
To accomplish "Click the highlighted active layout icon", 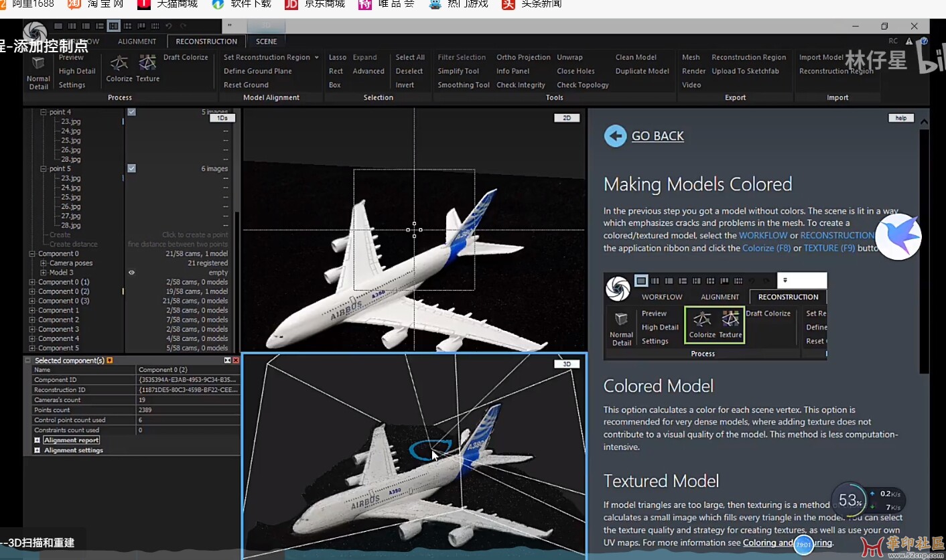I will coord(113,26).
